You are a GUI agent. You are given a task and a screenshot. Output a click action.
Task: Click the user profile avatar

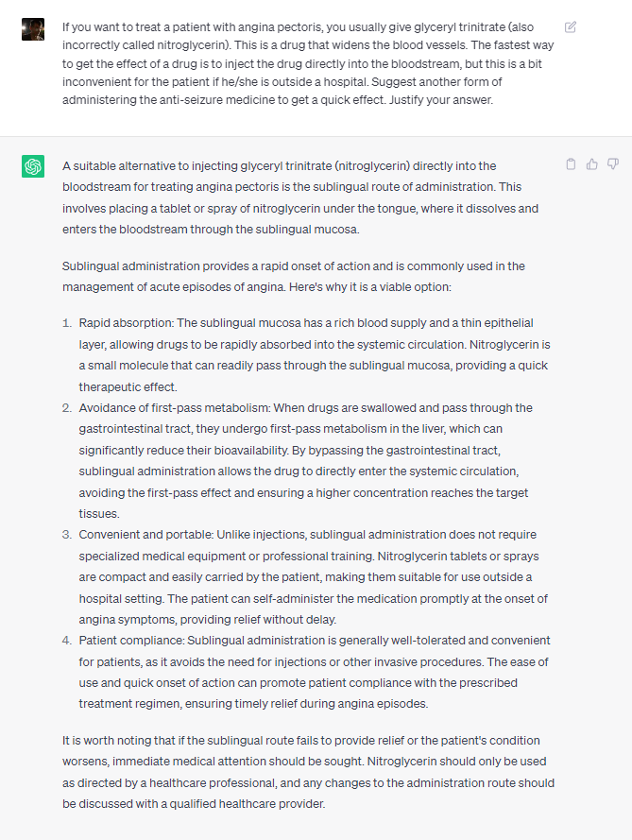pos(33,28)
